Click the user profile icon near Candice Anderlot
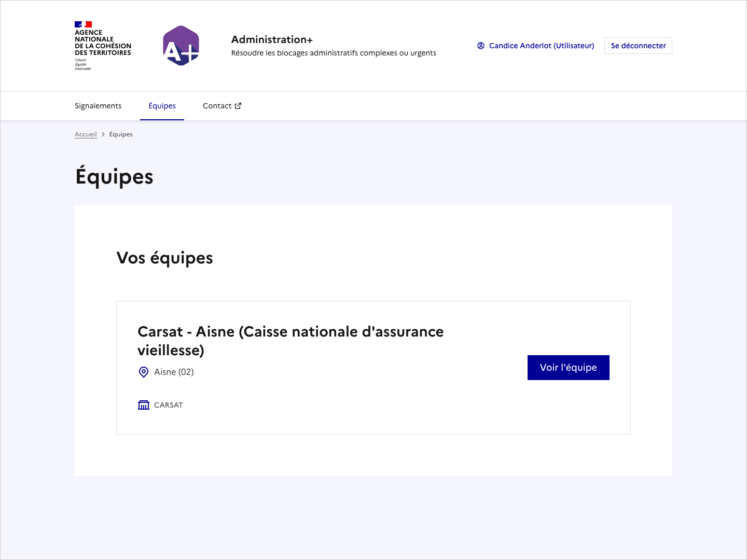 pos(480,46)
